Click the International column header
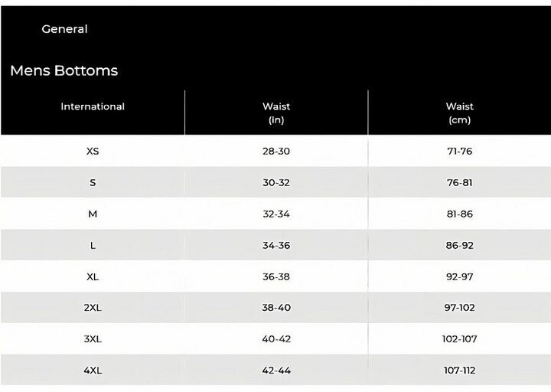The image size is (551, 392). pyautogui.click(x=93, y=106)
